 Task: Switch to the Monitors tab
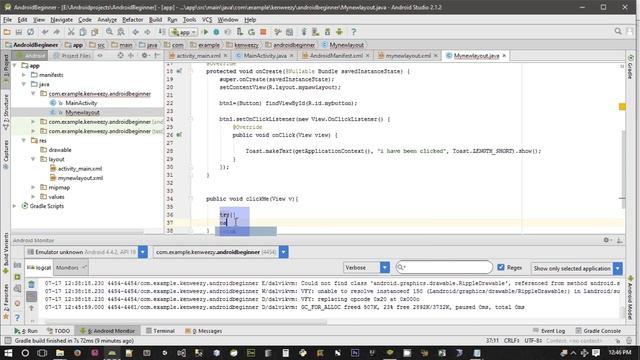pos(71,268)
